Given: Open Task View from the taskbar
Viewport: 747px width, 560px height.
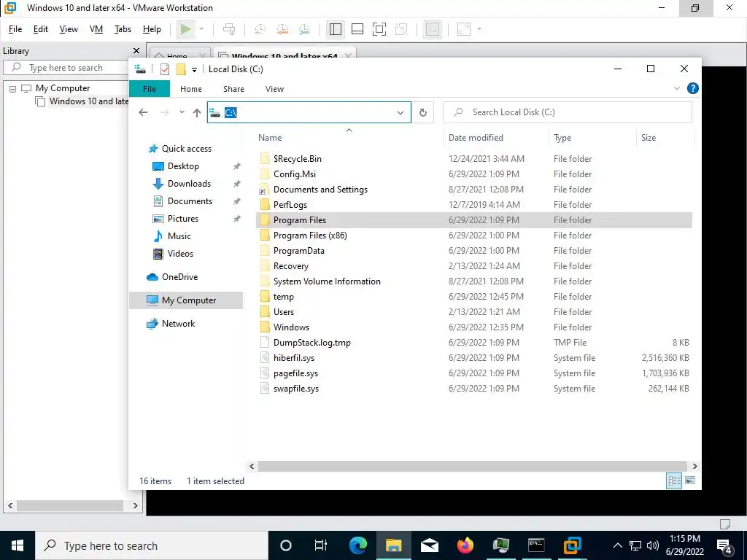Looking at the screenshot, I should [321, 545].
